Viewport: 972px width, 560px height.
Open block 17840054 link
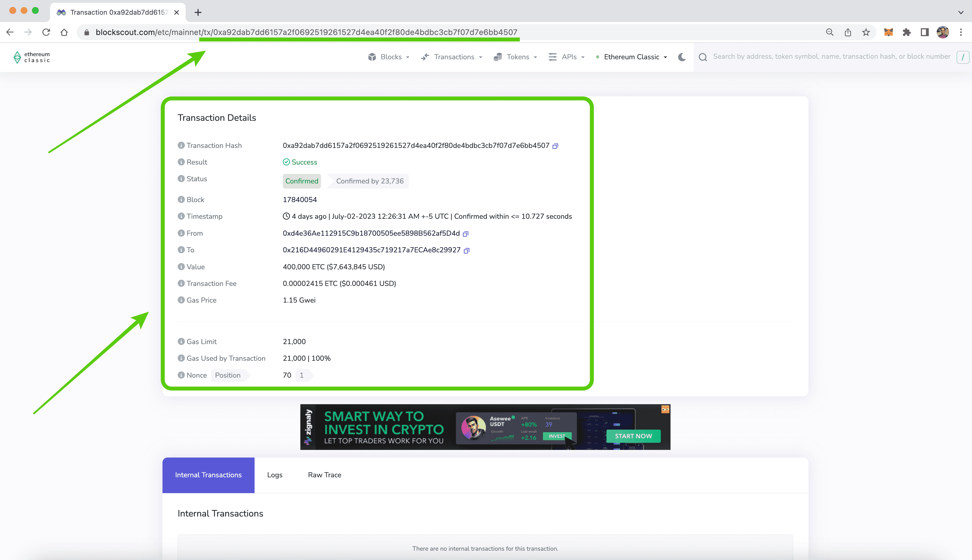pyautogui.click(x=300, y=200)
